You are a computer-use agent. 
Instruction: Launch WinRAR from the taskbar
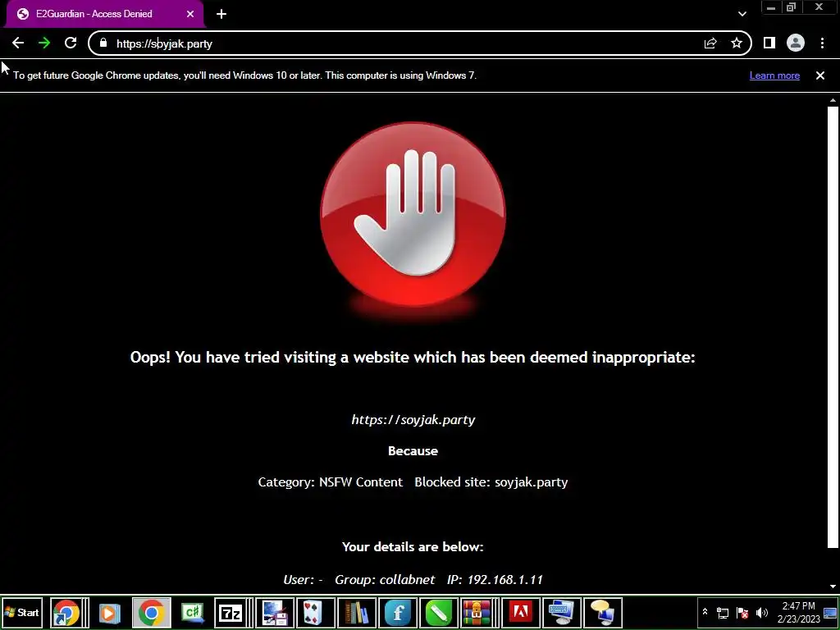[477, 612]
